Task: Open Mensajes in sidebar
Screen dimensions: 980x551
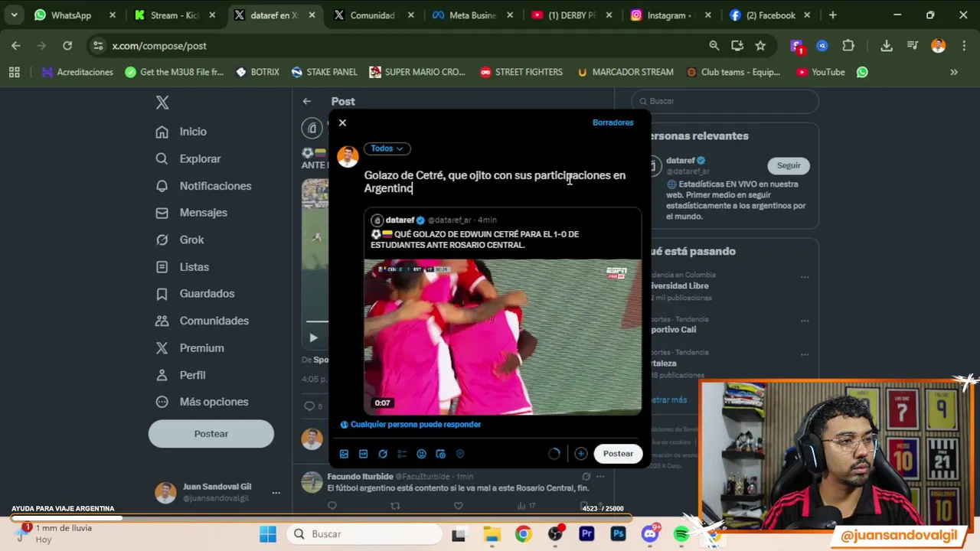Action: pyautogui.click(x=191, y=213)
